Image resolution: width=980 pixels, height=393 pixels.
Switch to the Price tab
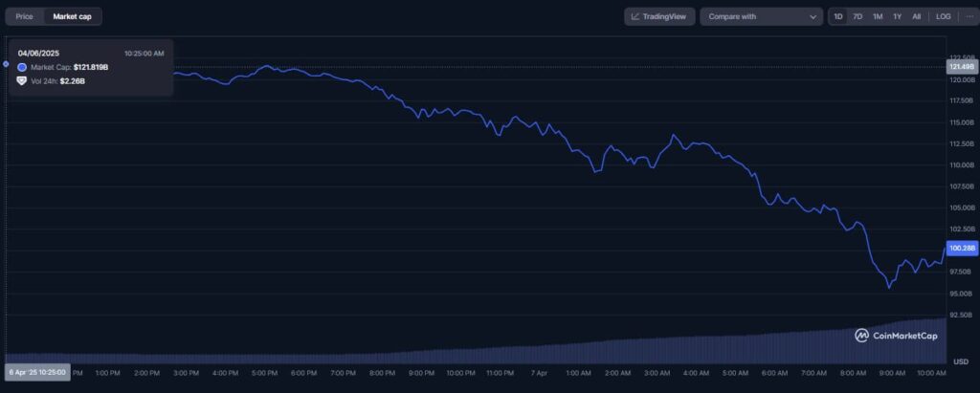24,17
